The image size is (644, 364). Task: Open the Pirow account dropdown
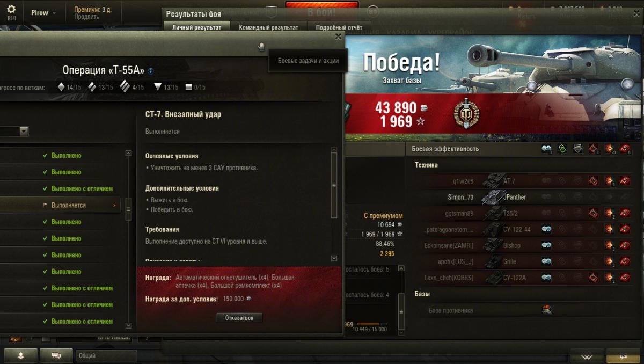(x=43, y=13)
